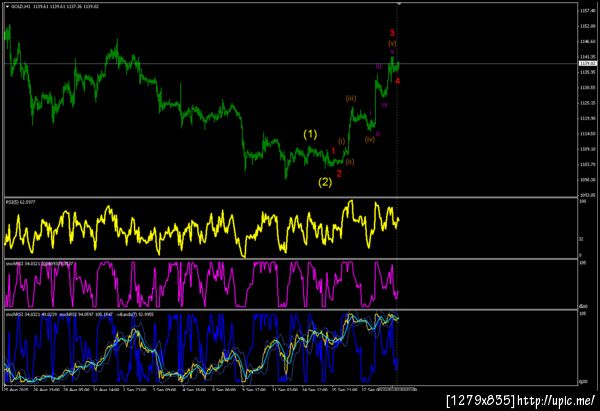This screenshot has width=600, height=411.
Task: Click the yellow RSI indicator line
Action: coord(201,228)
